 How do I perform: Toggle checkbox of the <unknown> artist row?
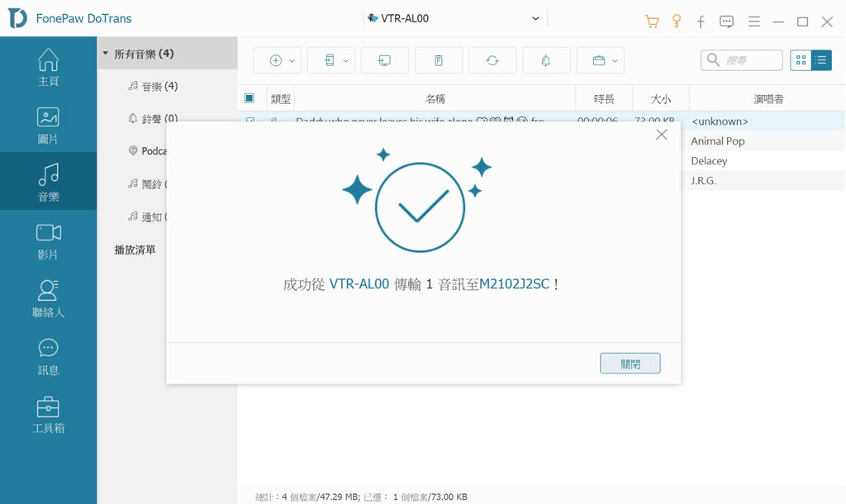[250, 121]
